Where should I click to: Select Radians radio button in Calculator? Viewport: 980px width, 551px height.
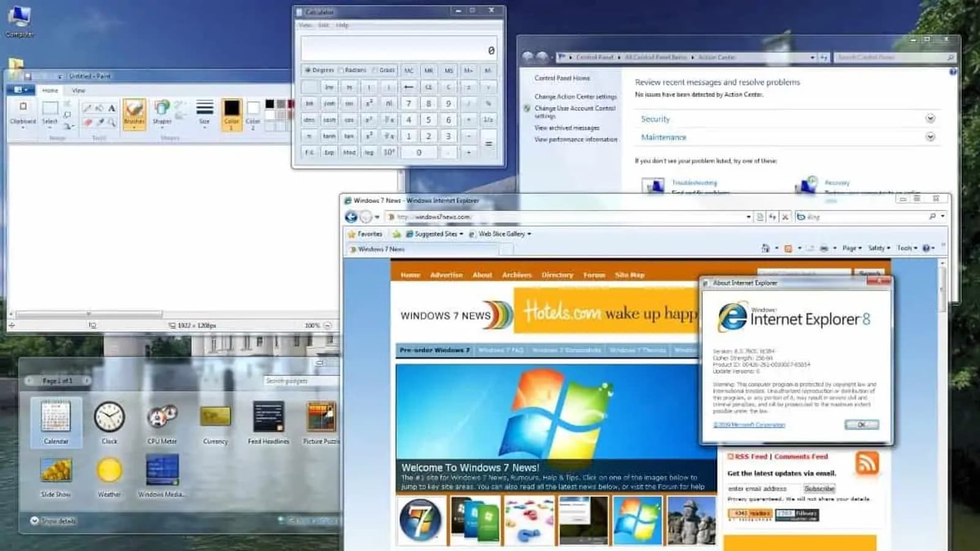coord(353,70)
